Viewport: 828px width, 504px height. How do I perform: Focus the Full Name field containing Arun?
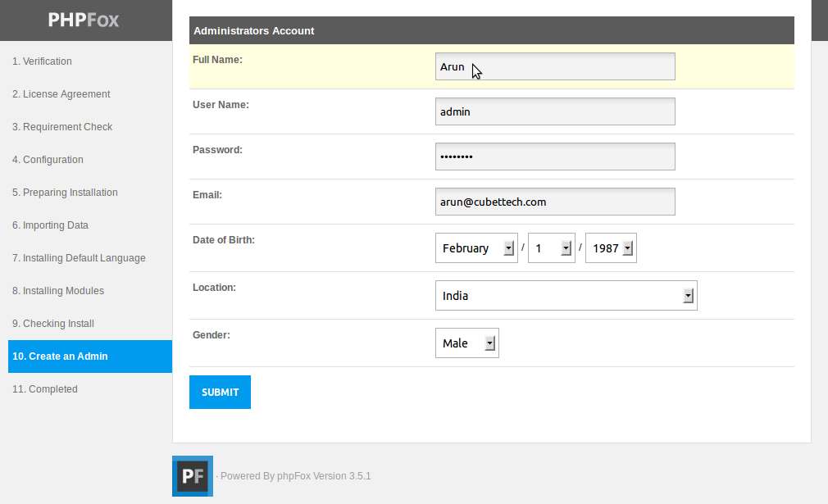point(555,66)
